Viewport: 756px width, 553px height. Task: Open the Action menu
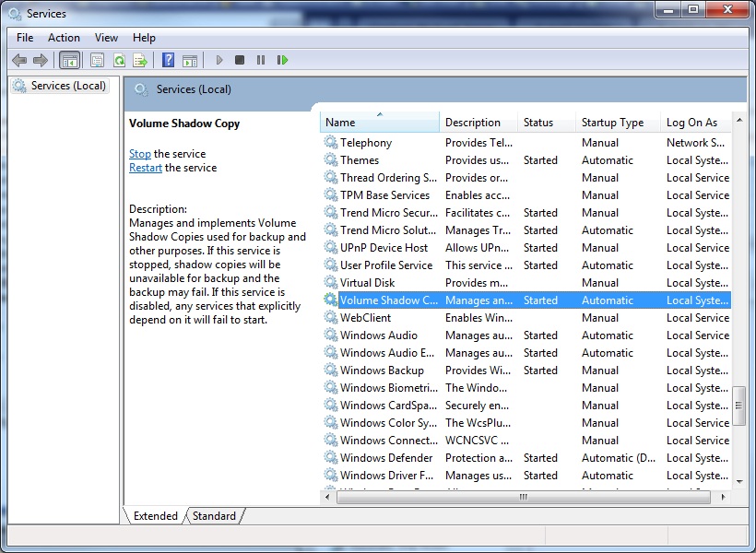64,38
